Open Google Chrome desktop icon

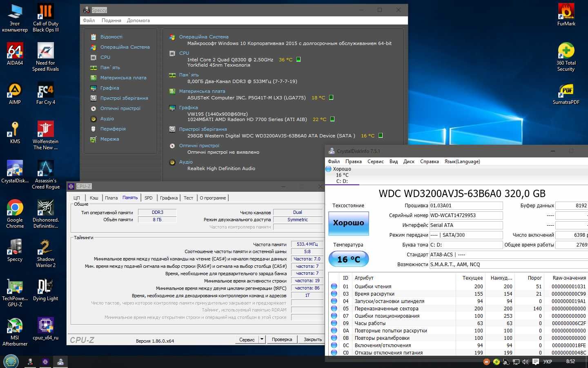15,214
